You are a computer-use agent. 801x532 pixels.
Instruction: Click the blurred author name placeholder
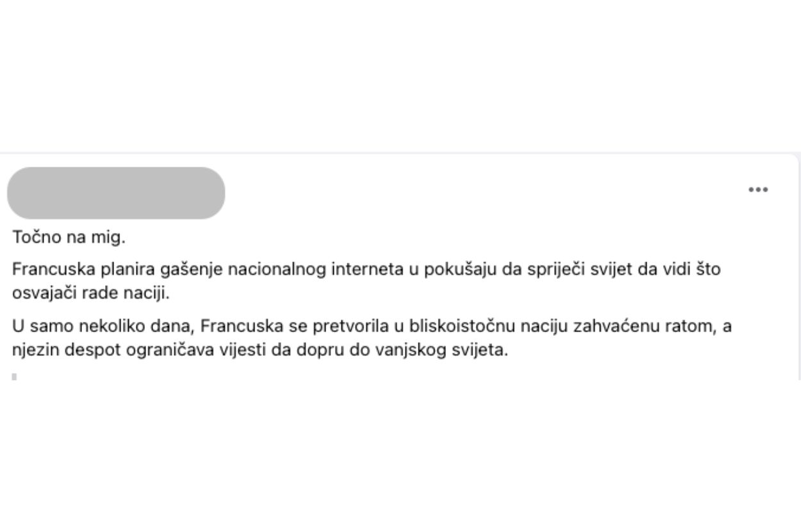pyautogui.click(x=116, y=193)
